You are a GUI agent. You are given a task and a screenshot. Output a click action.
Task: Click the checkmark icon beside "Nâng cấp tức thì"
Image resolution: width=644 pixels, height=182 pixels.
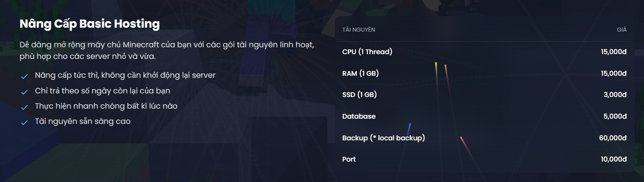pyautogui.click(x=24, y=76)
